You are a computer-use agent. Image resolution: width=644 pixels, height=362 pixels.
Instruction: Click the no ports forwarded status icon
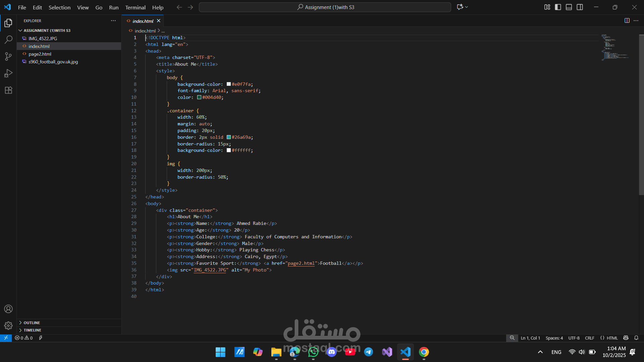coord(41,338)
